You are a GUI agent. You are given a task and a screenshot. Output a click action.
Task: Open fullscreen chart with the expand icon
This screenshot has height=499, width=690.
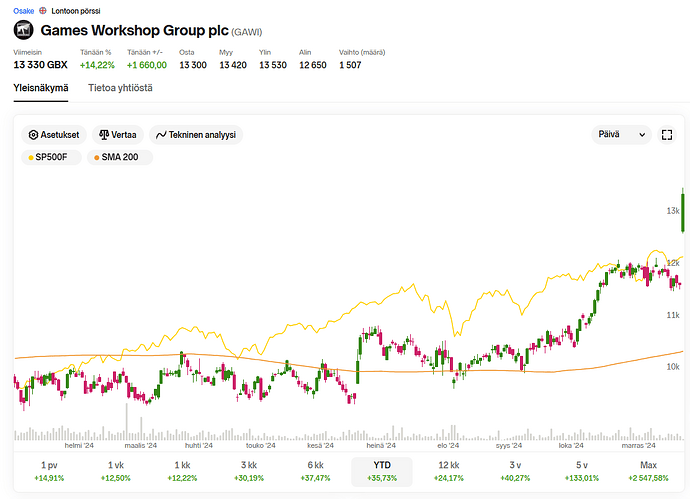coord(667,135)
